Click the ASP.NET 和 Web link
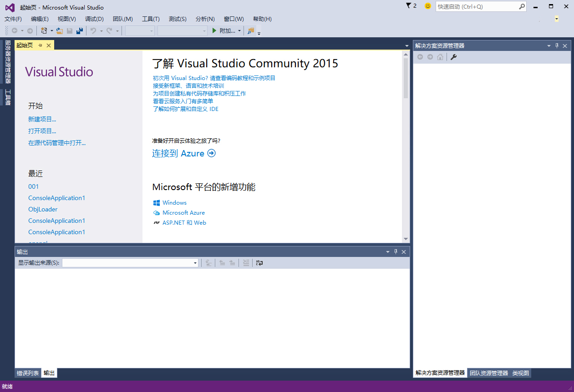The width and height of the screenshot is (574, 392). 184,222
